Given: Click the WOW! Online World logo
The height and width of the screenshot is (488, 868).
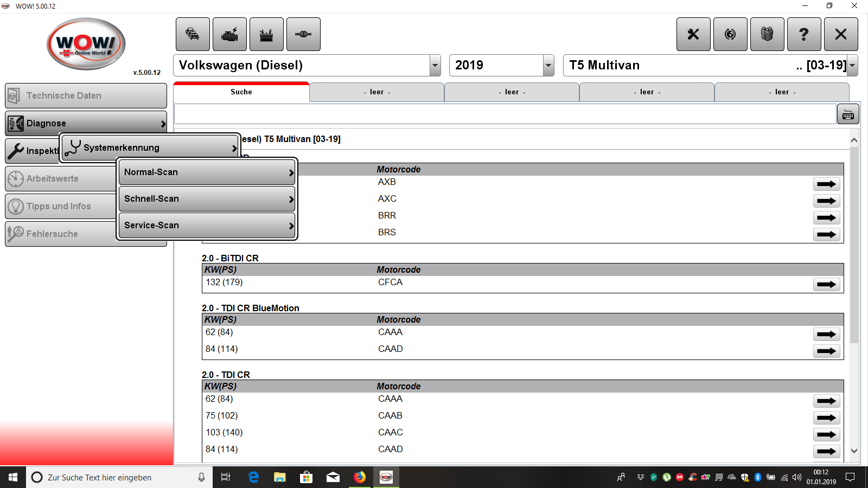Looking at the screenshot, I should [x=86, y=44].
